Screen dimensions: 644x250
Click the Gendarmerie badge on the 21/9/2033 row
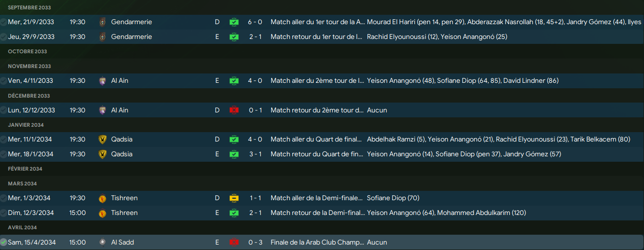103,22
